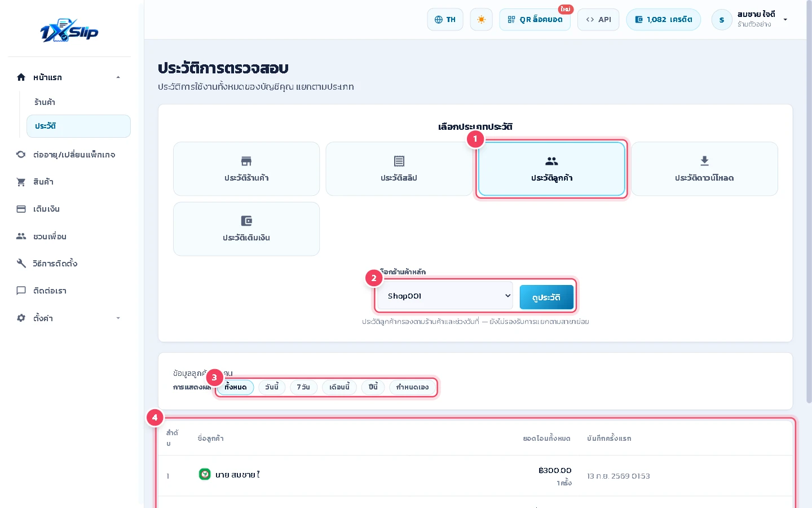Toggle the sun light-mode theme button
812x508 pixels.
pyautogui.click(x=481, y=20)
